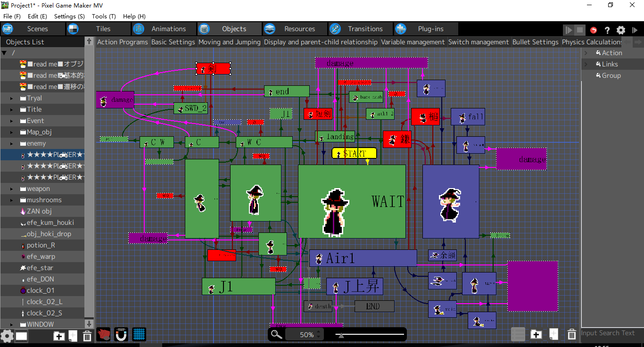Open the Plug-ins tab
Screen dimensions: 644x347
[x=426, y=29]
